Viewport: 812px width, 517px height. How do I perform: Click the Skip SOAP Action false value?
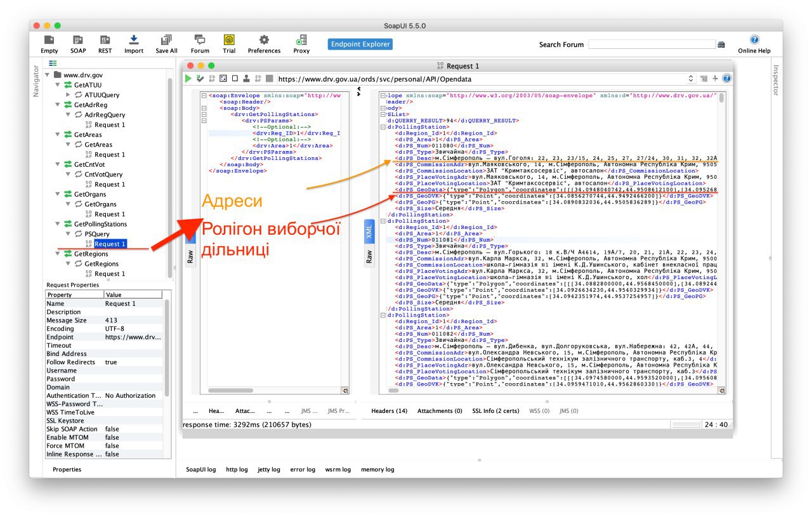(134, 429)
